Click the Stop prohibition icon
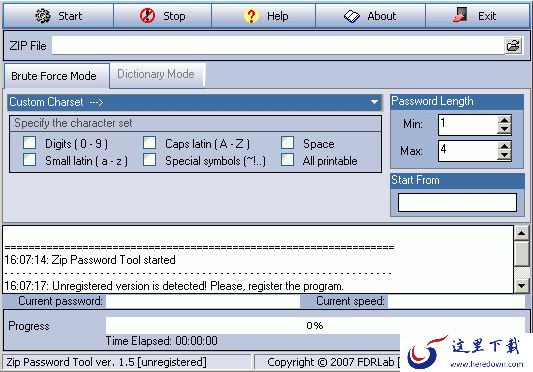 coord(148,16)
